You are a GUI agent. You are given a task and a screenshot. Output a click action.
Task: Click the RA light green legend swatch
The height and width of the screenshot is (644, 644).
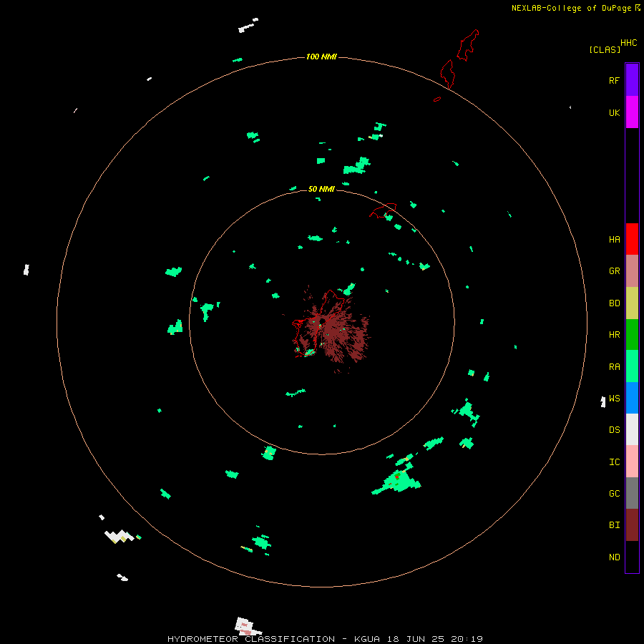coord(632,366)
